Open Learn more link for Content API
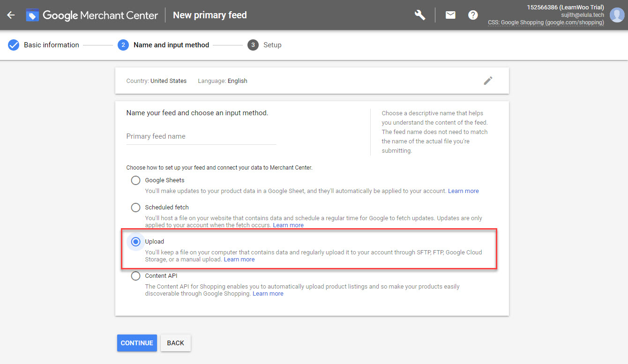The width and height of the screenshot is (628, 364). coord(268,294)
